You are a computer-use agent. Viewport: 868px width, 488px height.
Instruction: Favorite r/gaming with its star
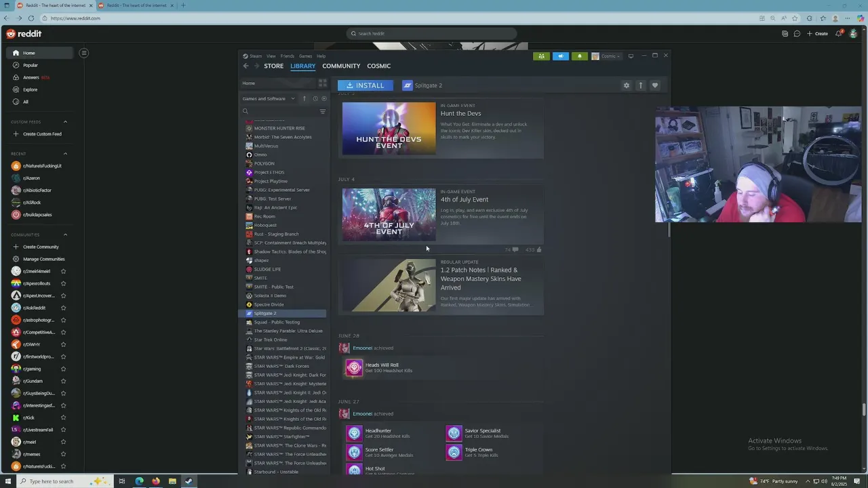point(63,369)
